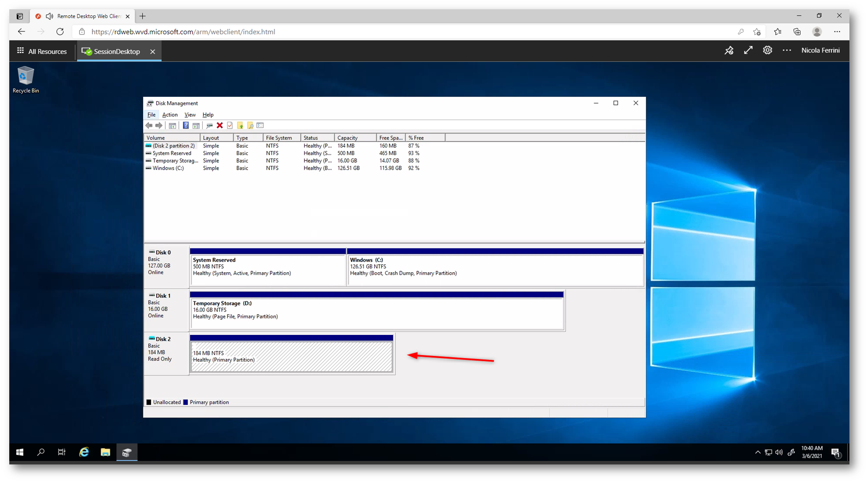Open Task View in the taskbar
868x483 pixels.
tap(62, 452)
